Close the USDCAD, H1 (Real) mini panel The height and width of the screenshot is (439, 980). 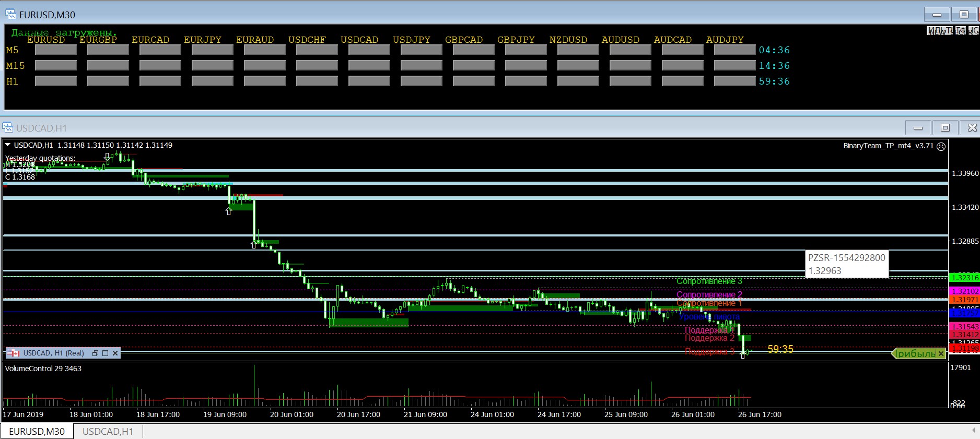click(x=115, y=353)
